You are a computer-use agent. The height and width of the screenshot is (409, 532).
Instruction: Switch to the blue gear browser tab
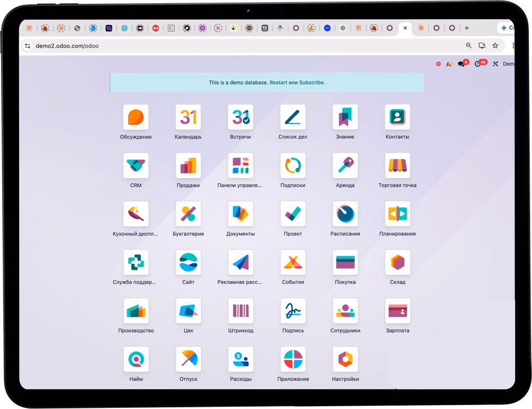coord(124,28)
